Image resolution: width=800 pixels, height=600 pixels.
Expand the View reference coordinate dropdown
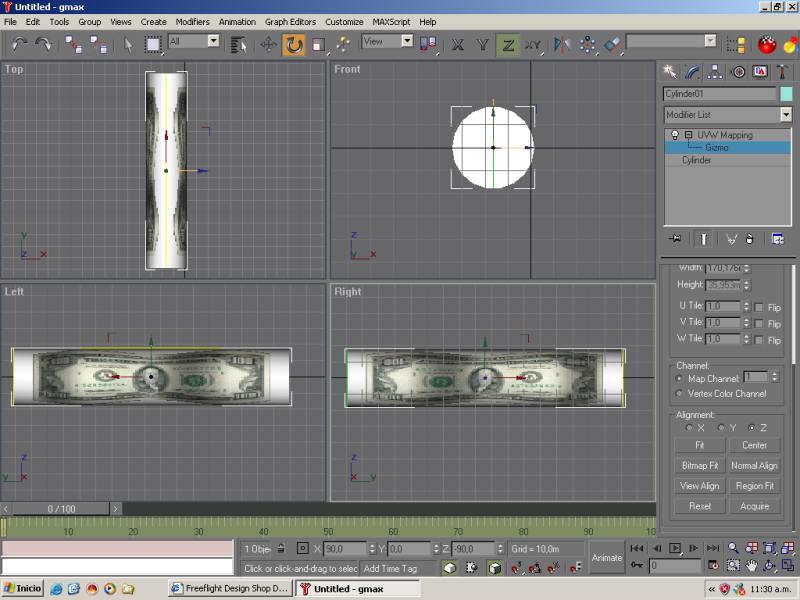tap(407, 41)
